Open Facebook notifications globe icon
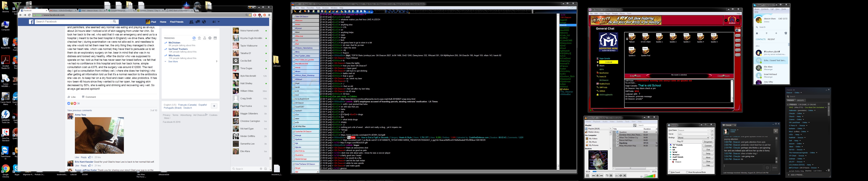This screenshot has height=181, width=868. (204, 22)
